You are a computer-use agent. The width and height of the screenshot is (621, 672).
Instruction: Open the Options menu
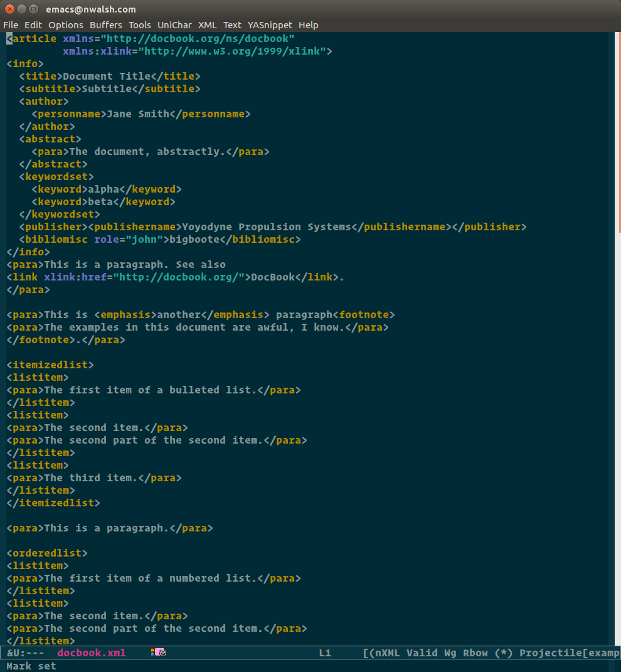[x=66, y=25]
